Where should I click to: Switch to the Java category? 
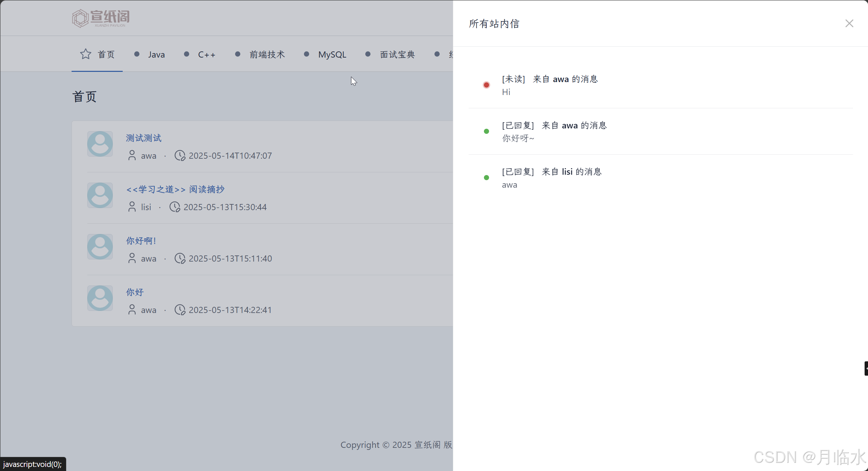click(156, 54)
